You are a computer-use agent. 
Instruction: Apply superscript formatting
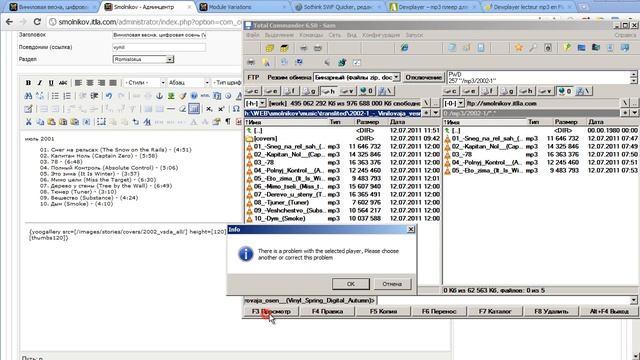[221, 109]
